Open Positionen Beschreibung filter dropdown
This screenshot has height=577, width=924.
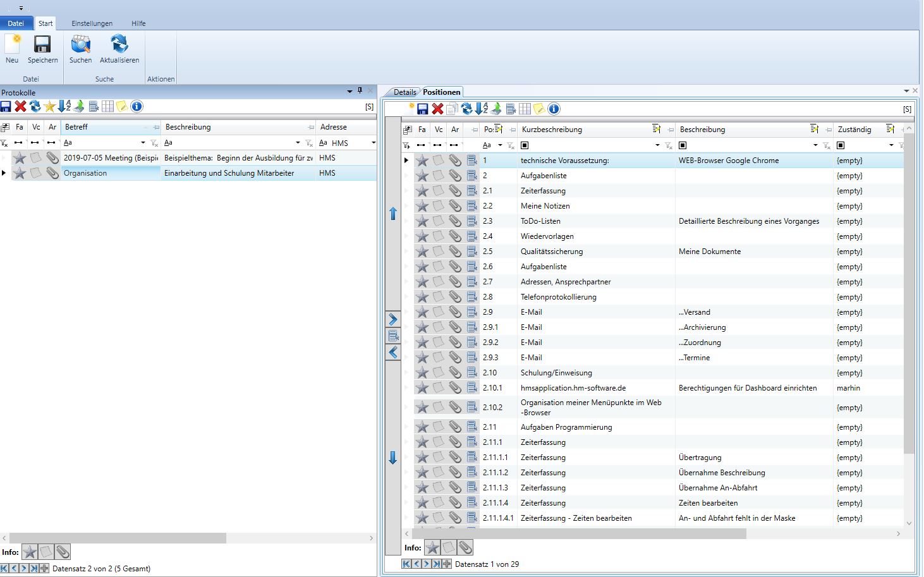tap(815, 145)
